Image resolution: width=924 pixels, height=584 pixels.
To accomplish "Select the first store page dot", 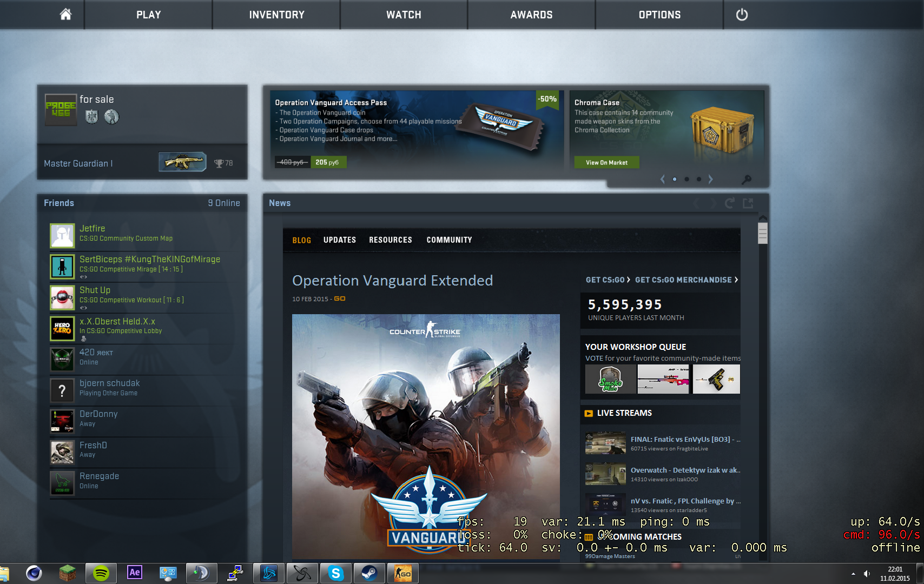I will click(x=675, y=179).
